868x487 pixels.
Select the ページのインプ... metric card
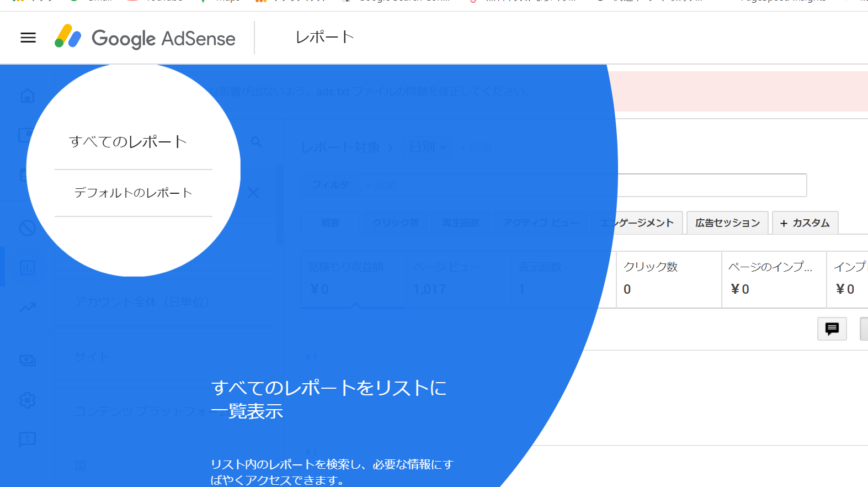pos(774,279)
